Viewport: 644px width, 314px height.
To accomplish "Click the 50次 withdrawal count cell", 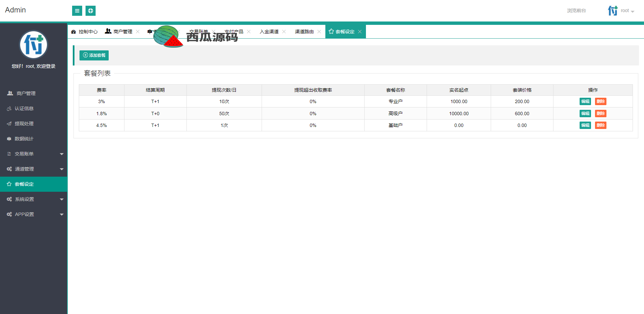I will click(x=224, y=114).
